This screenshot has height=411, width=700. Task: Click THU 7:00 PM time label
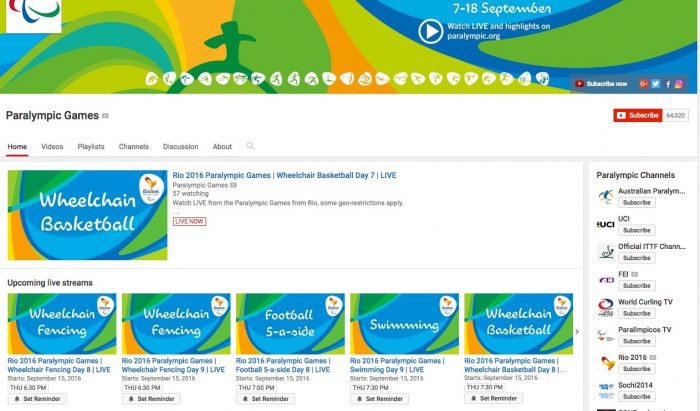(x=256, y=387)
